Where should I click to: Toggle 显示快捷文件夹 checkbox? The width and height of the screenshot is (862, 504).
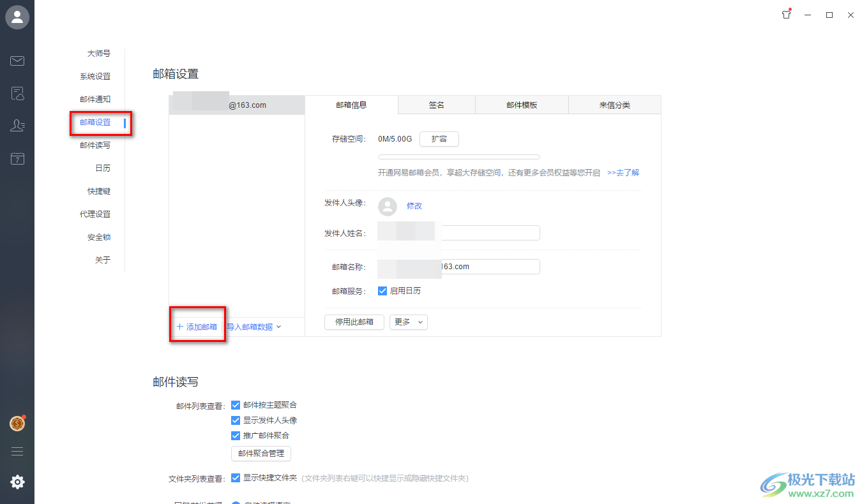[236, 478]
